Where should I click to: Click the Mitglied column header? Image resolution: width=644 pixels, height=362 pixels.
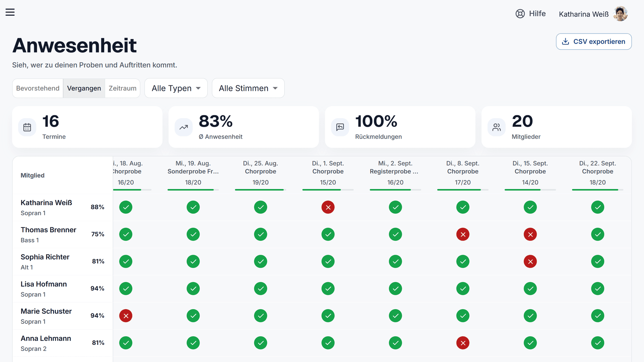click(33, 175)
